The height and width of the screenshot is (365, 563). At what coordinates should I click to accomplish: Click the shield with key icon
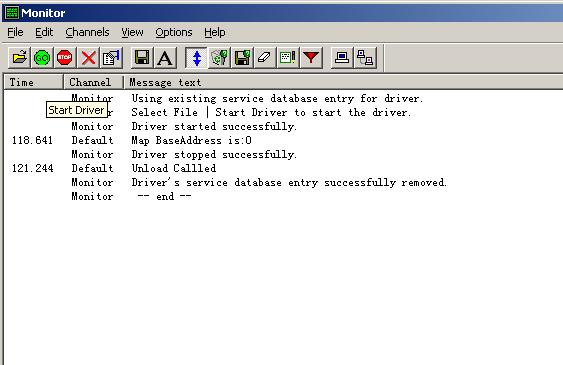(219, 57)
